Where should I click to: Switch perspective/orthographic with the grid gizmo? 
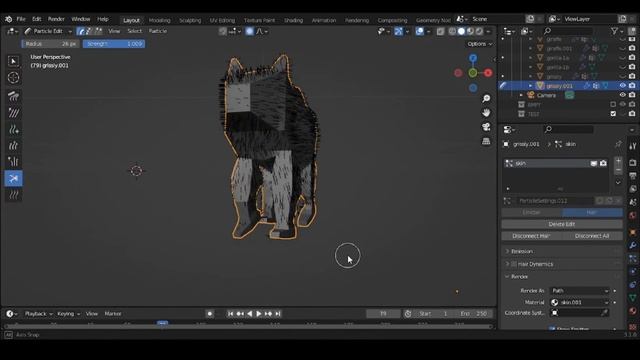pos(486,141)
